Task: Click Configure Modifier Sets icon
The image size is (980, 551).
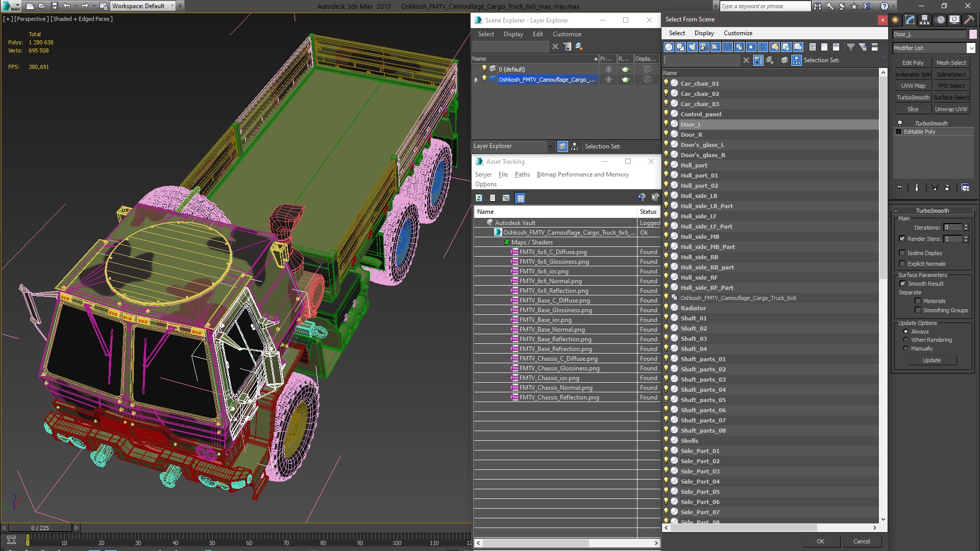Action: pyautogui.click(x=965, y=187)
